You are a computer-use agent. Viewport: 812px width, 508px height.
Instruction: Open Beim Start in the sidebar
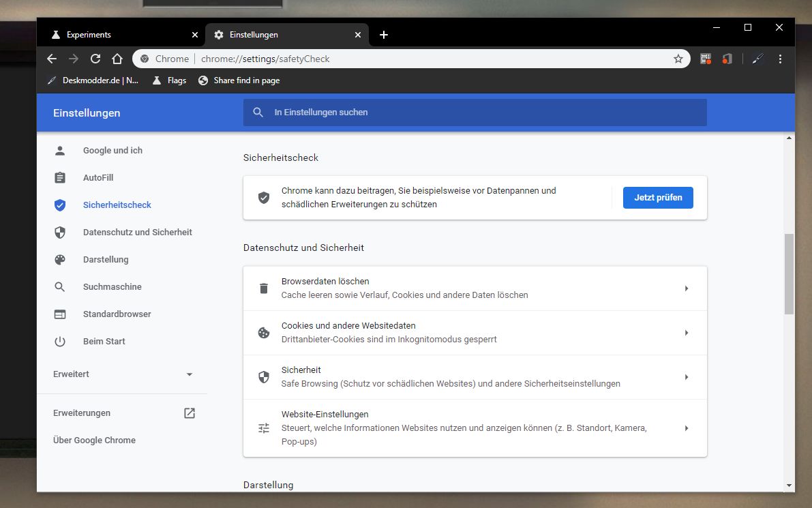(104, 341)
